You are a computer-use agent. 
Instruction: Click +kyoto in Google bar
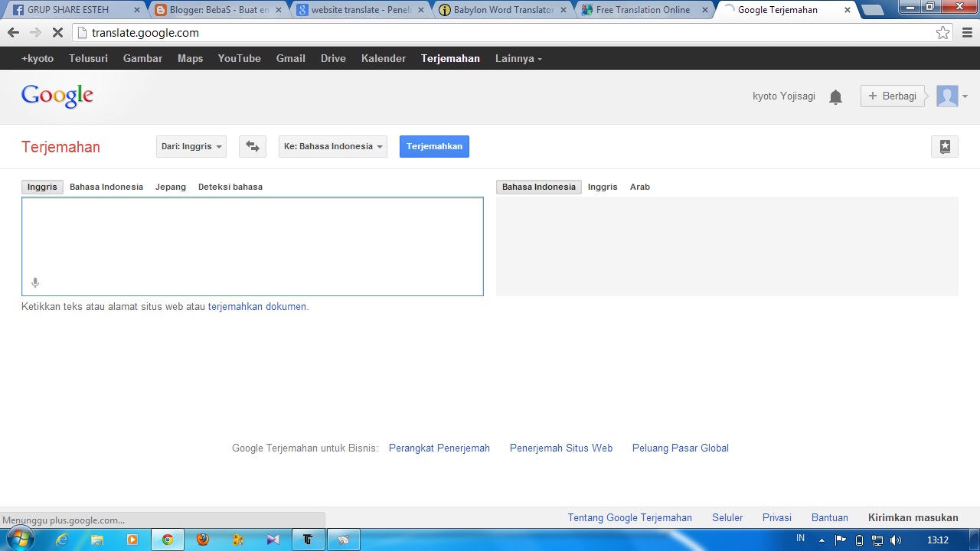point(38,58)
